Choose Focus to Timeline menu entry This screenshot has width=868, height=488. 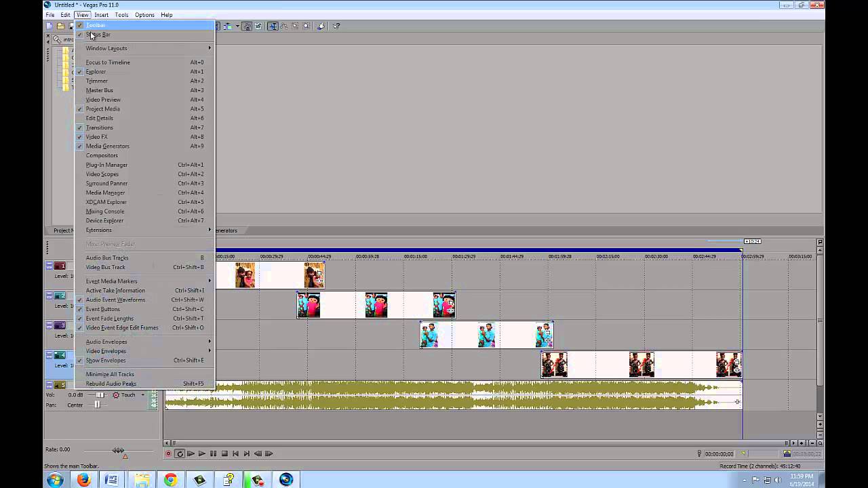pos(145,62)
